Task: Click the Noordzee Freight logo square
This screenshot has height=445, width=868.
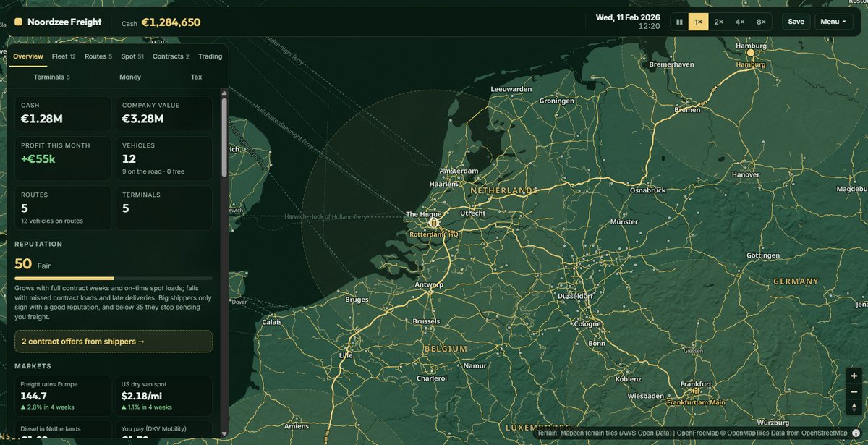Action: coord(18,22)
